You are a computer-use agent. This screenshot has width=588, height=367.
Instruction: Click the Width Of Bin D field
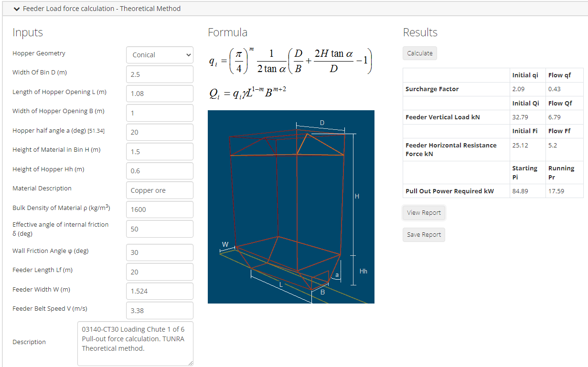tap(160, 74)
